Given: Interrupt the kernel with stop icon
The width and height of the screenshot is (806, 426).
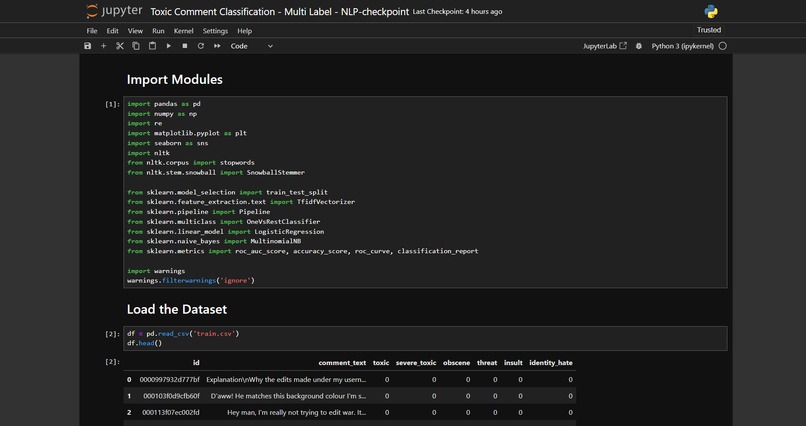Looking at the screenshot, I should click(185, 46).
